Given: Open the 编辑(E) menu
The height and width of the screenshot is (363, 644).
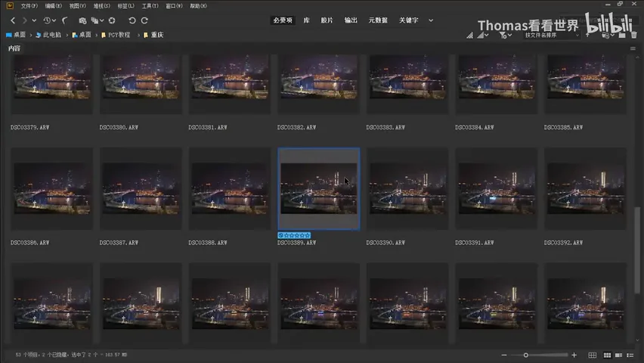Looking at the screenshot, I should pos(54,6).
